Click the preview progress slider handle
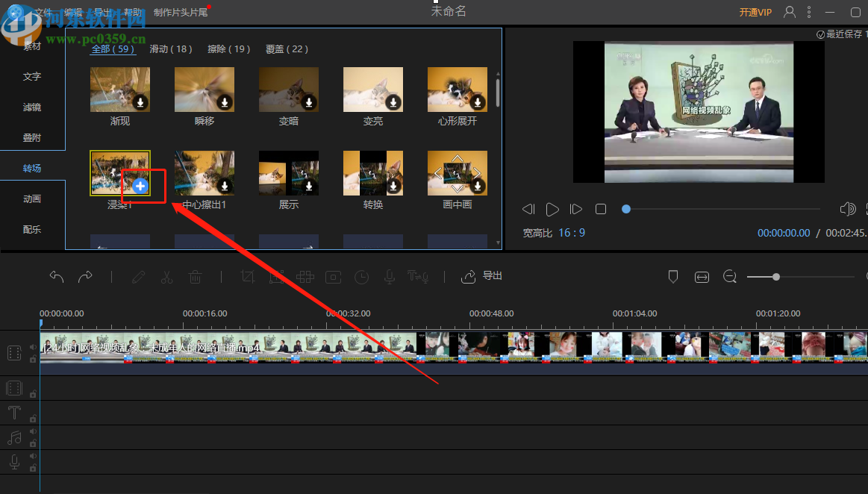 pyautogui.click(x=626, y=209)
